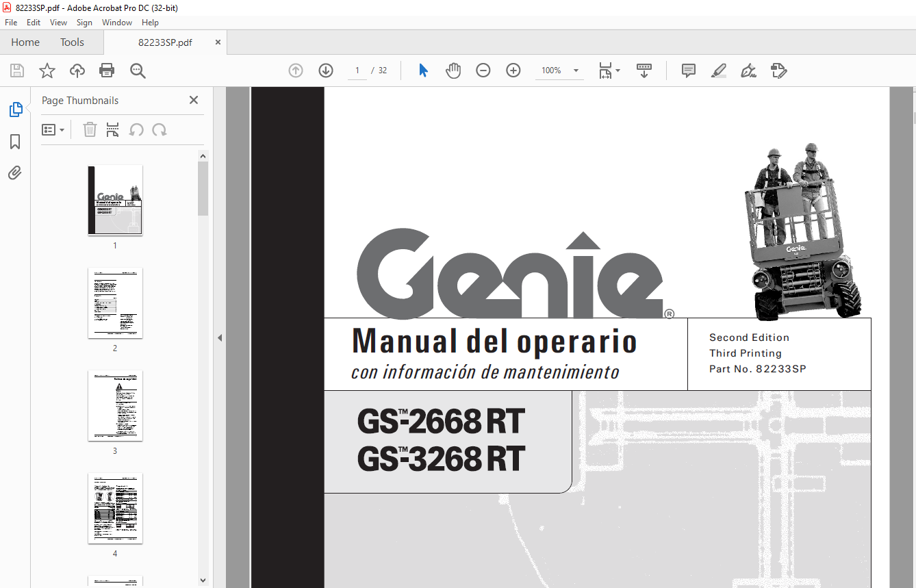916x588 pixels.
Task: Switch to the Home tab
Action: (25, 42)
